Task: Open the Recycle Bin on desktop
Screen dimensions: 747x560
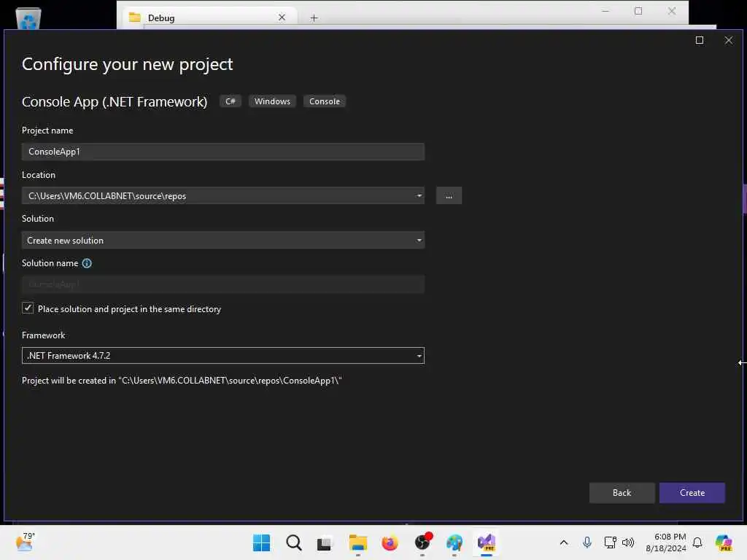Action: click(x=28, y=19)
